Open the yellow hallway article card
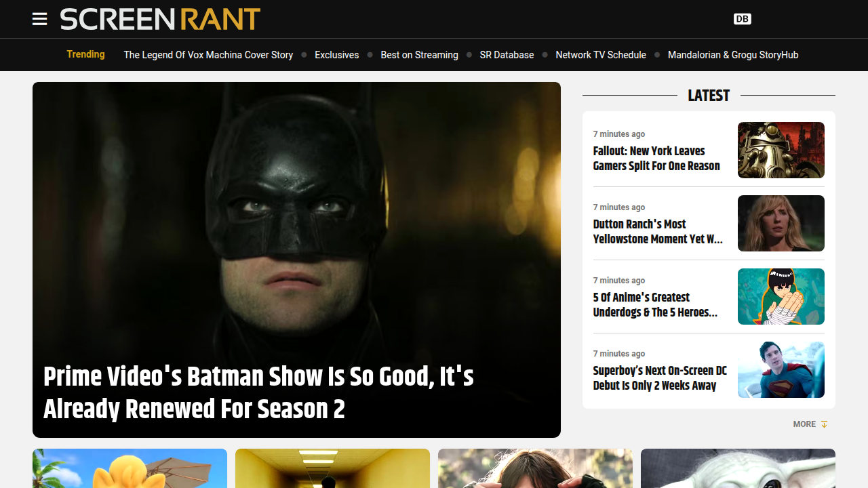 [x=332, y=468]
